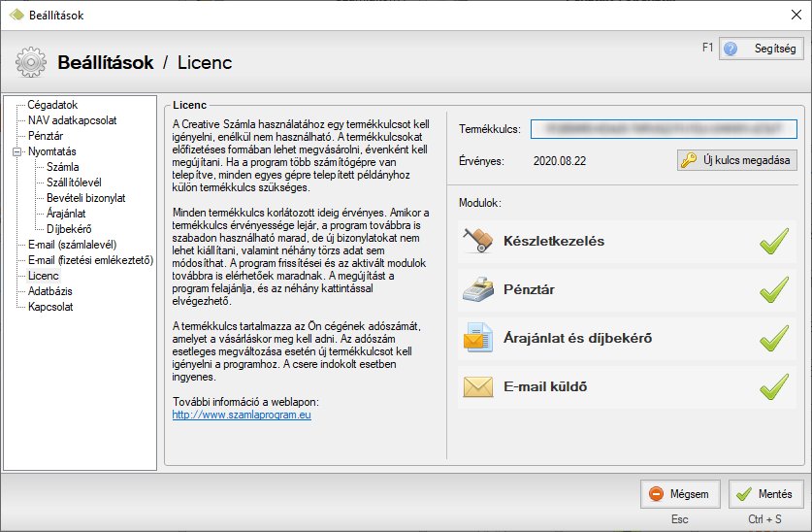Click the Pénztár cash register icon

(x=477, y=289)
